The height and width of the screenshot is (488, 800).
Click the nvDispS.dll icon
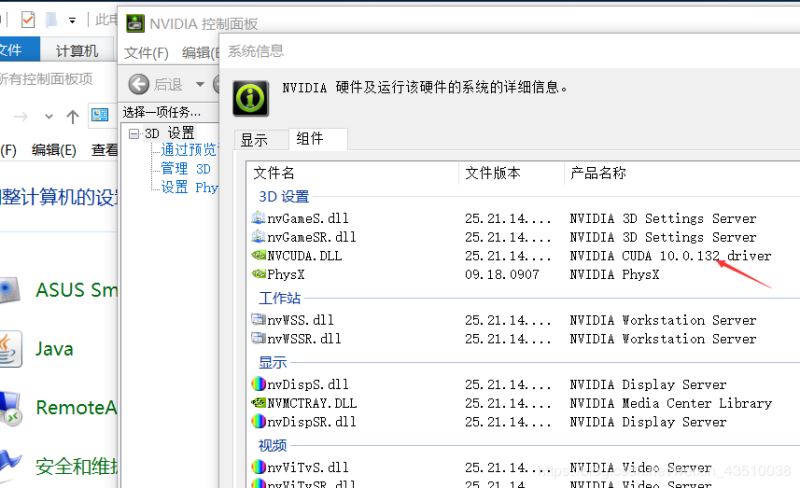259,384
